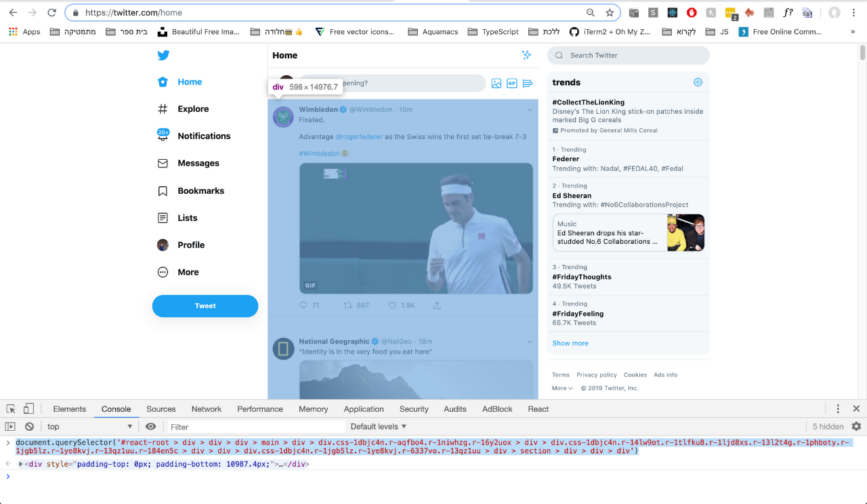Toggle the DevTools device toolbar icon

28,409
